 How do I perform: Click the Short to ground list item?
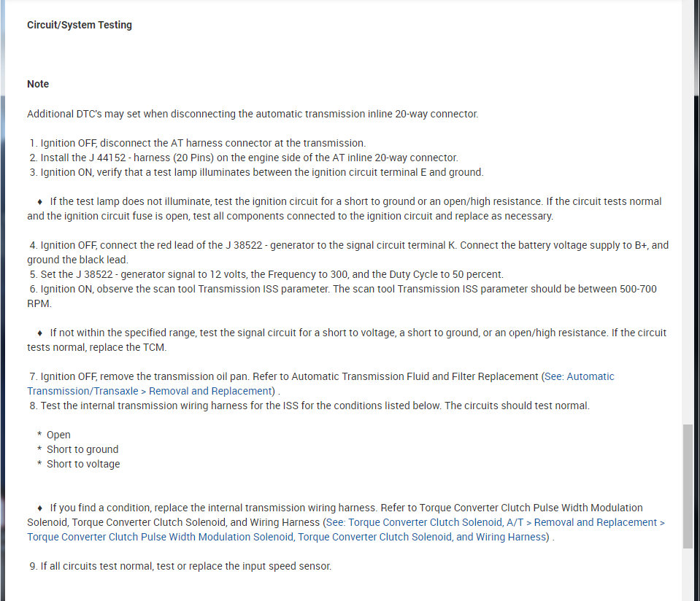pos(82,449)
